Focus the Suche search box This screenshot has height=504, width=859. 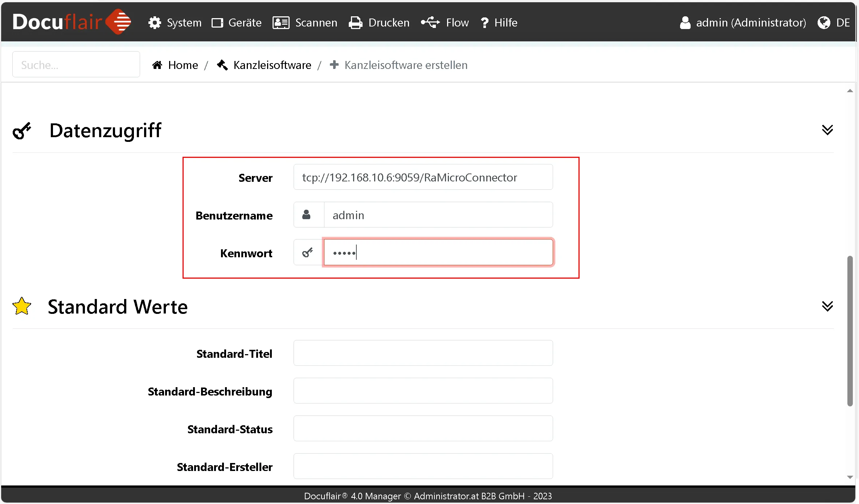(76, 65)
